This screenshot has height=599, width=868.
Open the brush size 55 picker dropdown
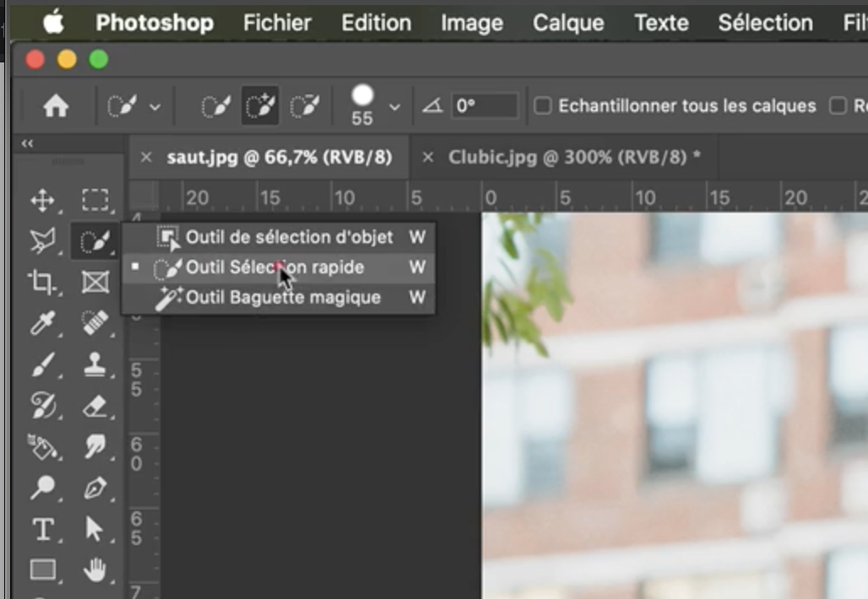[394, 107]
